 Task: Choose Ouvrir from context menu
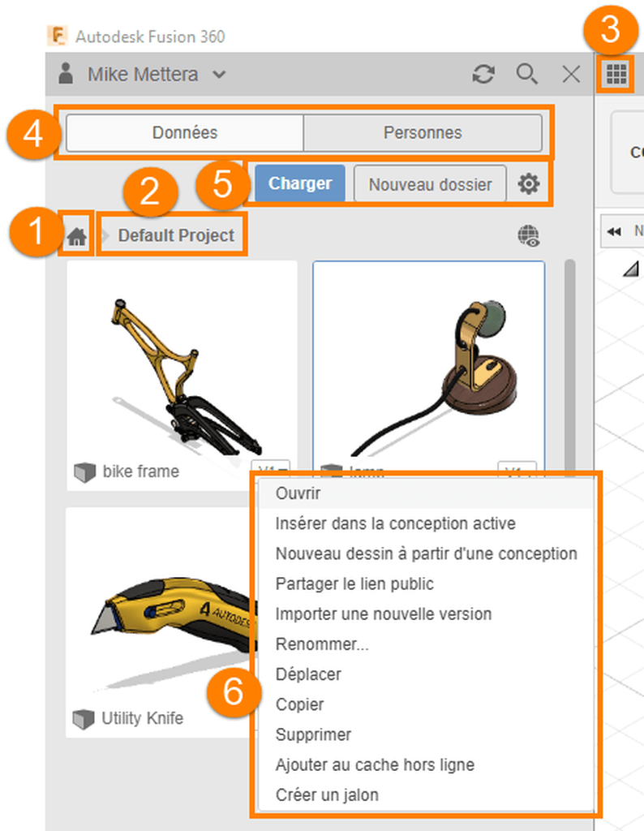426,493
